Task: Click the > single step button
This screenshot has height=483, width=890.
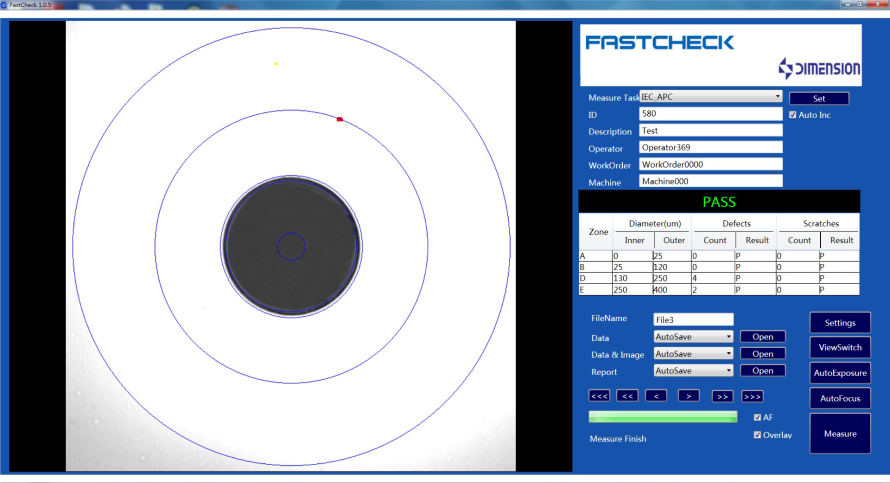Action: pos(689,396)
